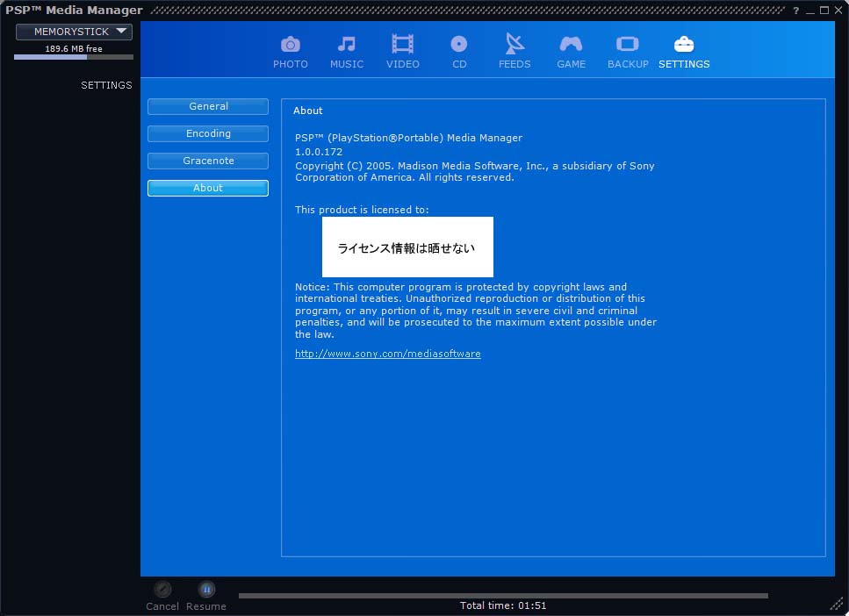Click the 'About' panel heading
Viewport: 849px width, 616px height.
pos(307,111)
